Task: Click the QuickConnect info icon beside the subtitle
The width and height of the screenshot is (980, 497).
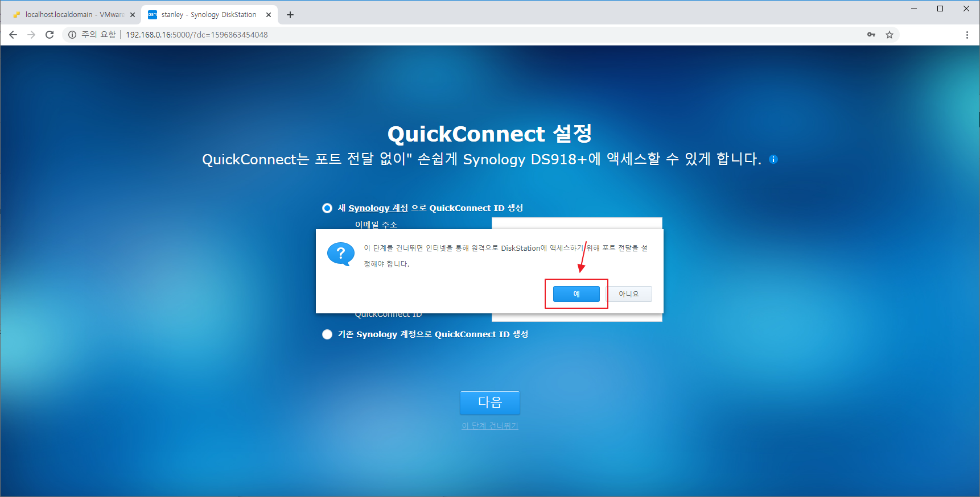Action: click(x=773, y=159)
